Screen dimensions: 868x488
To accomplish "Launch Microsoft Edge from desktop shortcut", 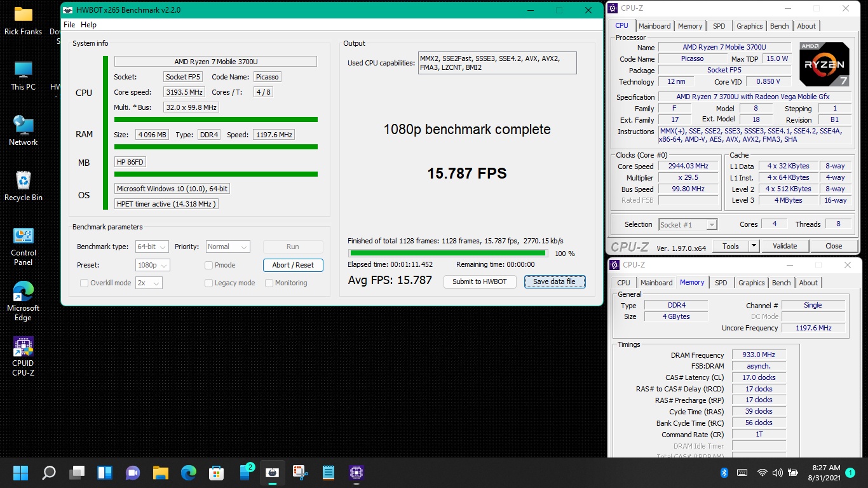I will tap(23, 302).
